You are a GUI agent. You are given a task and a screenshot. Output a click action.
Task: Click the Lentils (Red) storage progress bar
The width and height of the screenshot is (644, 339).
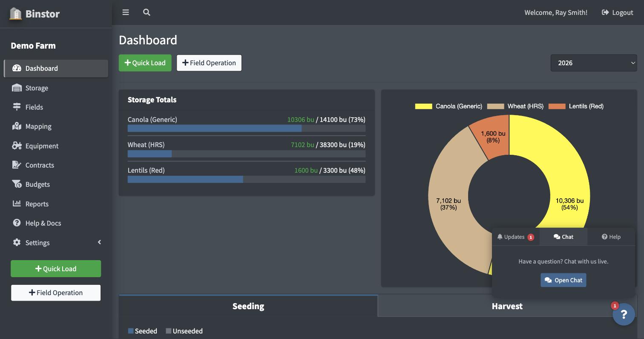[x=247, y=179]
